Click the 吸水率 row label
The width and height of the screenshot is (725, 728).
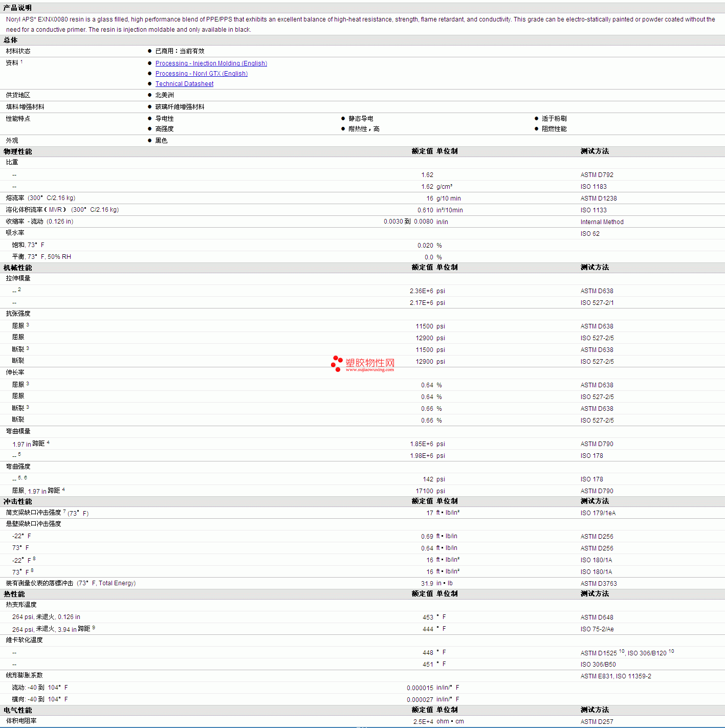point(15,233)
